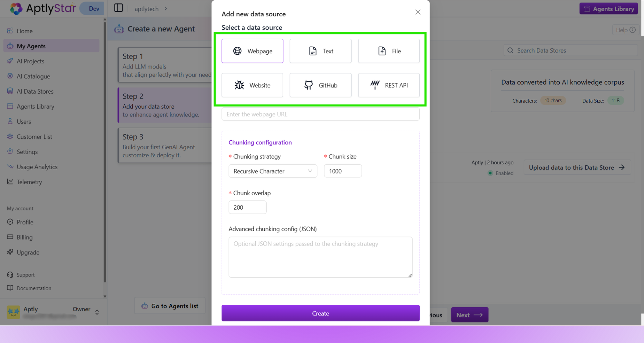Open AI Data Stores from the sidebar
This screenshot has height=343, width=644.
(35, 91)
